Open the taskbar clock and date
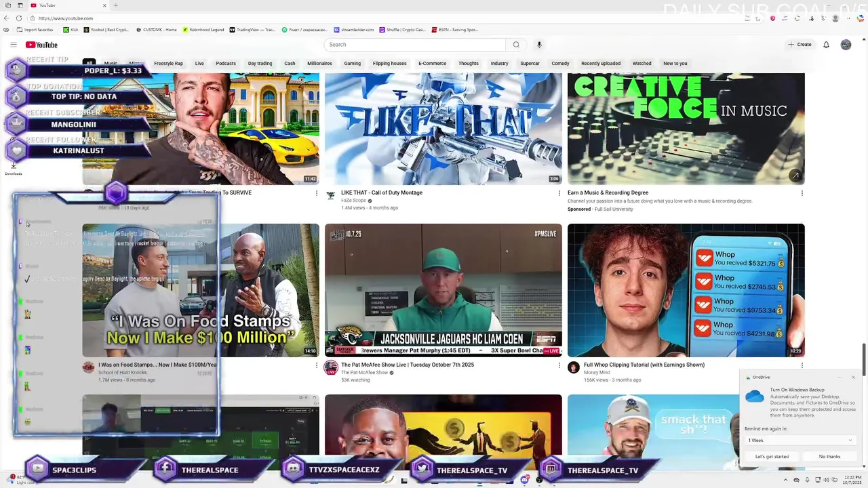The image size is (868, 488). (852, 481)
